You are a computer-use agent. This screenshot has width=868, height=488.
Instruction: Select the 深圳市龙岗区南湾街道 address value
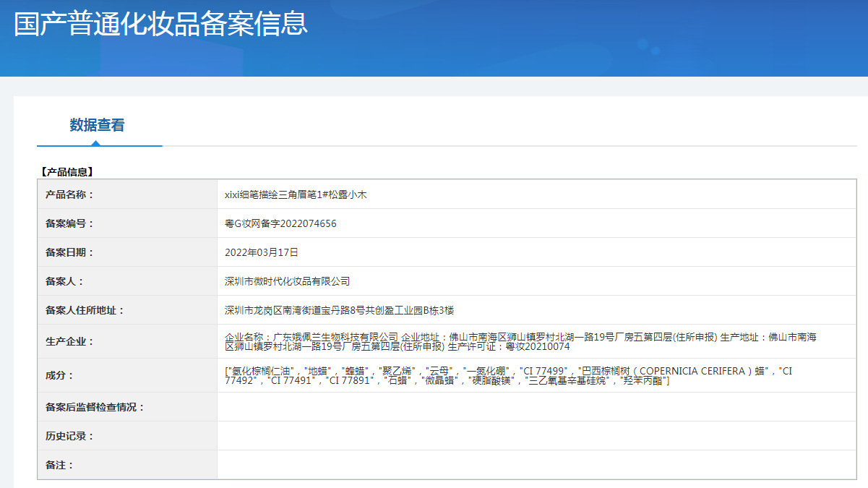(x=339, y=310)
